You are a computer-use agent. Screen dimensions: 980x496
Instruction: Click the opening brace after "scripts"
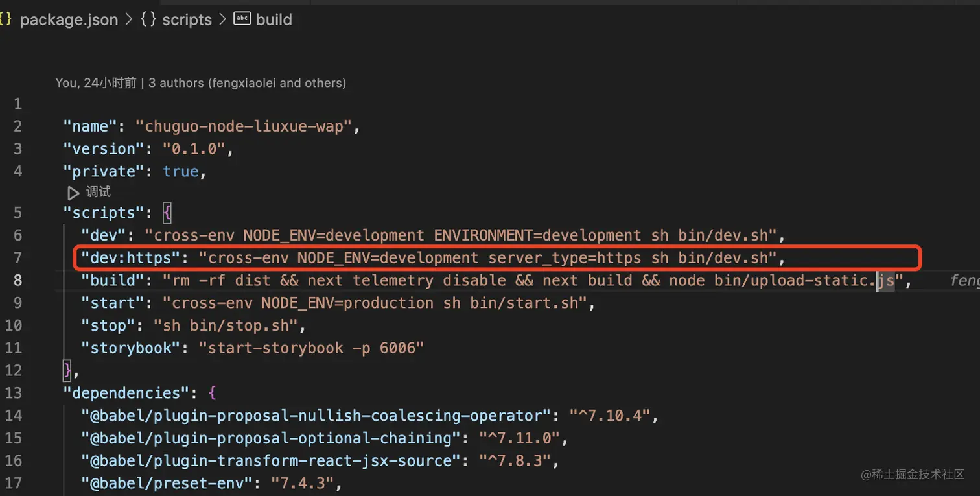coord(167,213)
